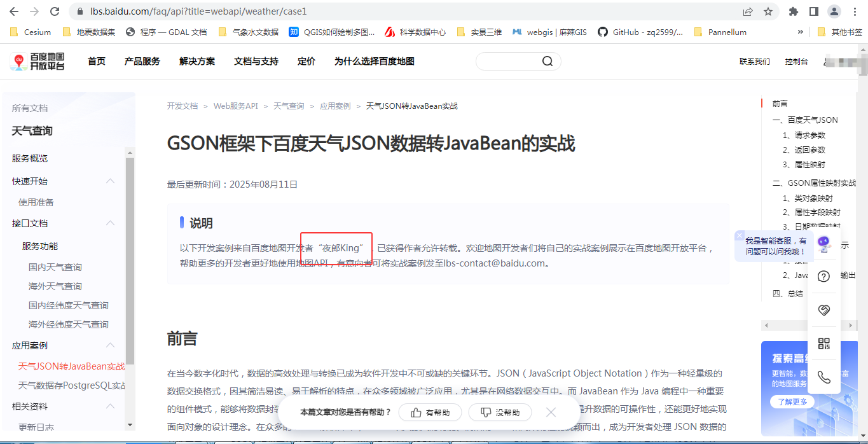Collapse the 快速开始 section chevron
868x444 pixels.
(x=110, y=181)
